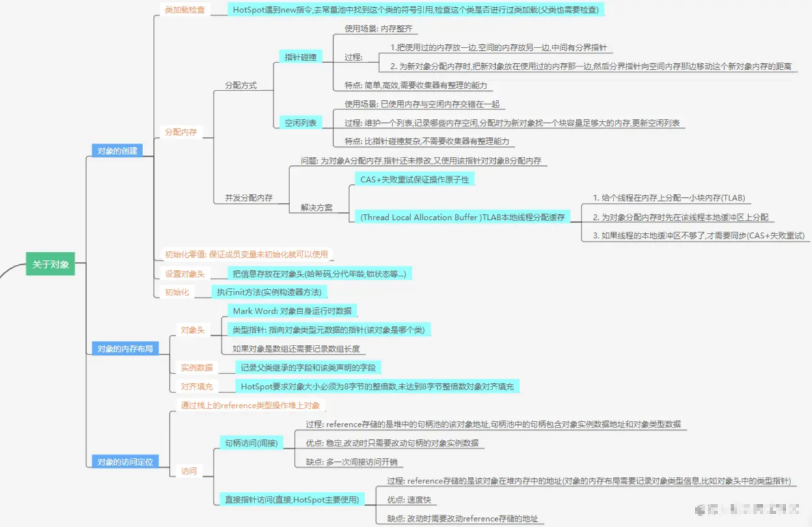Click the text starting '2. 为新对象分配内存时'
812x527 pixels.
pos(591,66)
